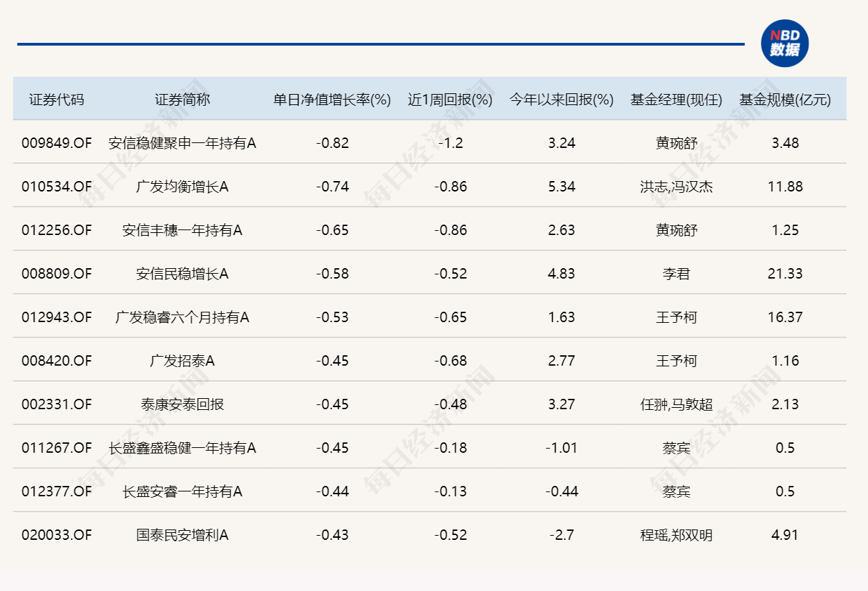Click the 今年以来回报(%) column header
This screenshot has width=868, height=591.
(x=561, y=100)
